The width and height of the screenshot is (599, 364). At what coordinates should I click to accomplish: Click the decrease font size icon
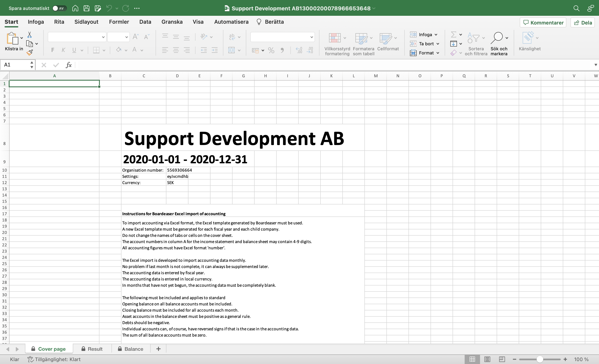tap(147, 37)
